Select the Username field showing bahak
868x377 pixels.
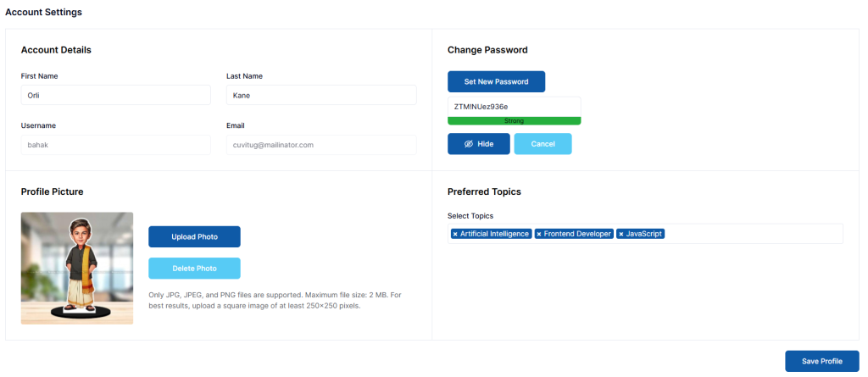115,145
